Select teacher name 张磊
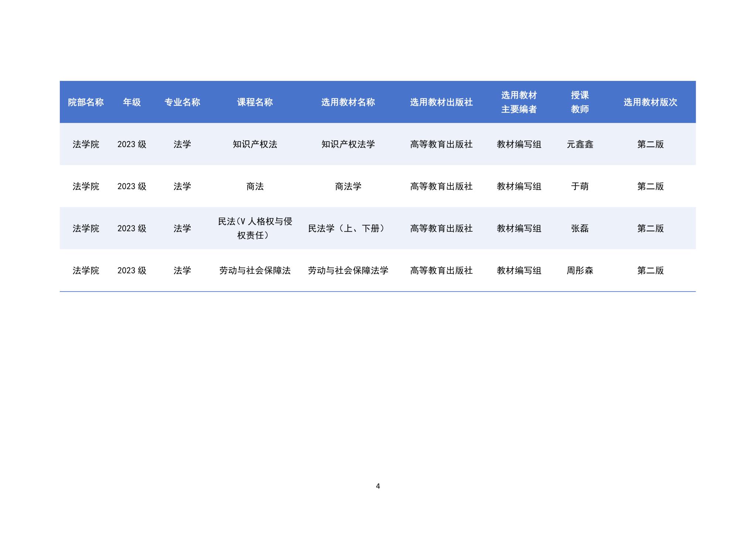Image resolution: width=756 pixels, height=535 pixels. (x=580, y=229)
